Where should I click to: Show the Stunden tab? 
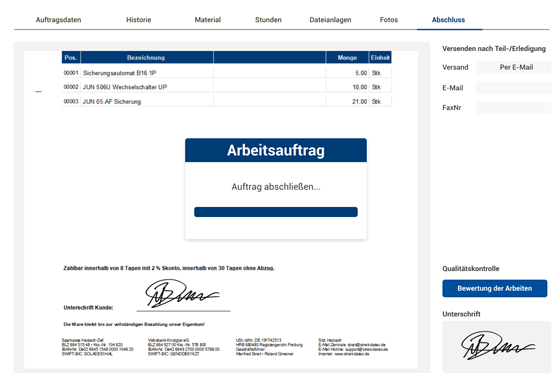[268, 20]
